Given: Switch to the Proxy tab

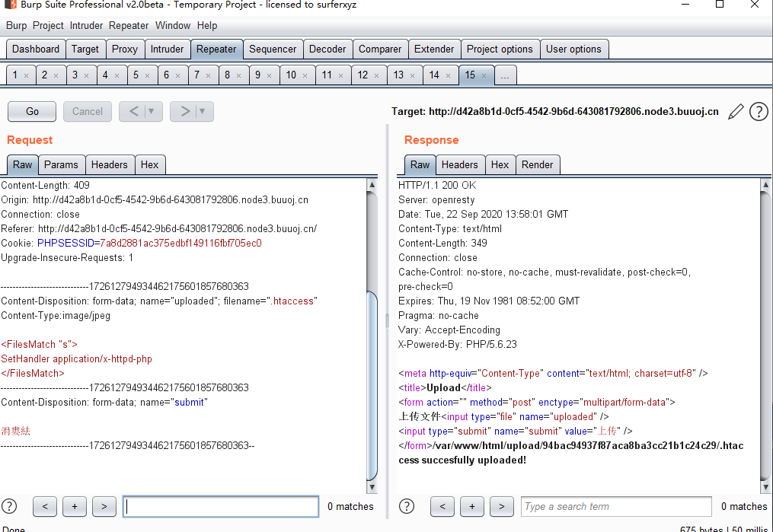Looking at the screenshot, I should (x=125, y=49).
